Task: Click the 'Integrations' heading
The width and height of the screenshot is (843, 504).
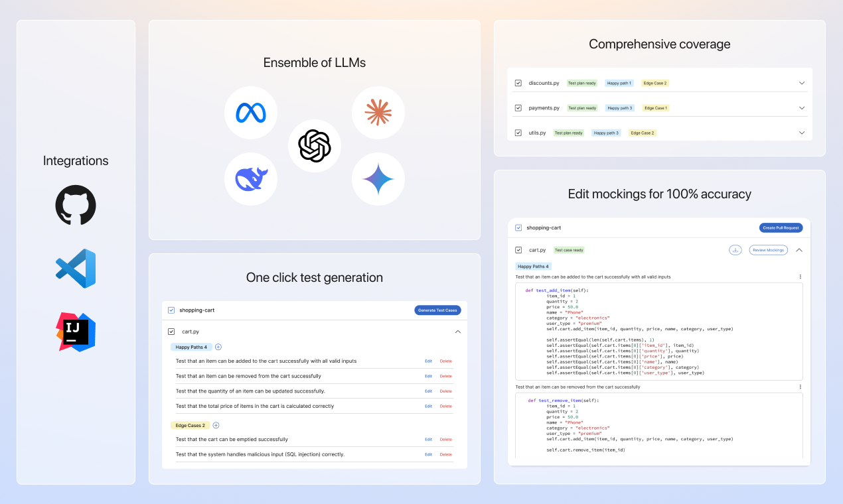Action: coord(76,160)
